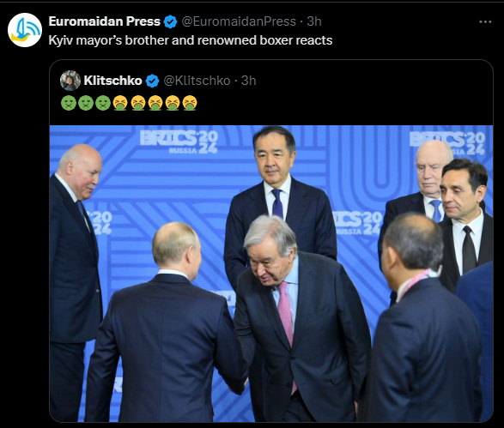Click the Klitschko display name
Image resolution: width=504 pixels, height=428 pixels.
(112, 81)
